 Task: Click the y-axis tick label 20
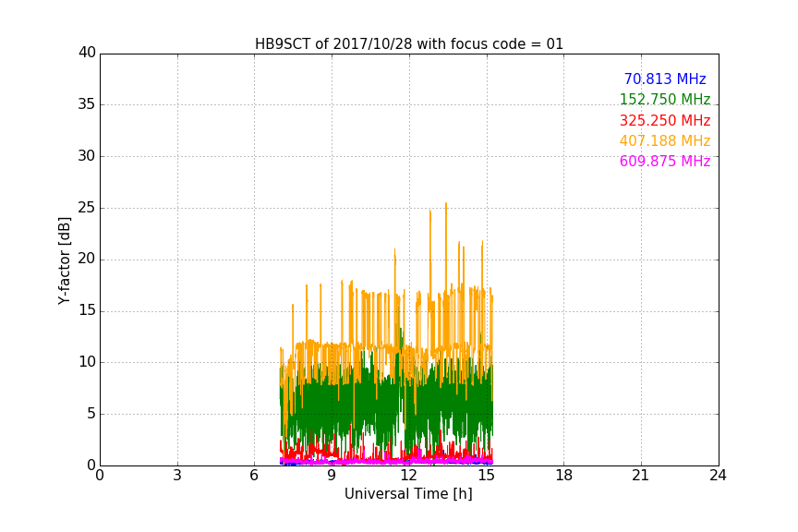(x=87, y=260)
